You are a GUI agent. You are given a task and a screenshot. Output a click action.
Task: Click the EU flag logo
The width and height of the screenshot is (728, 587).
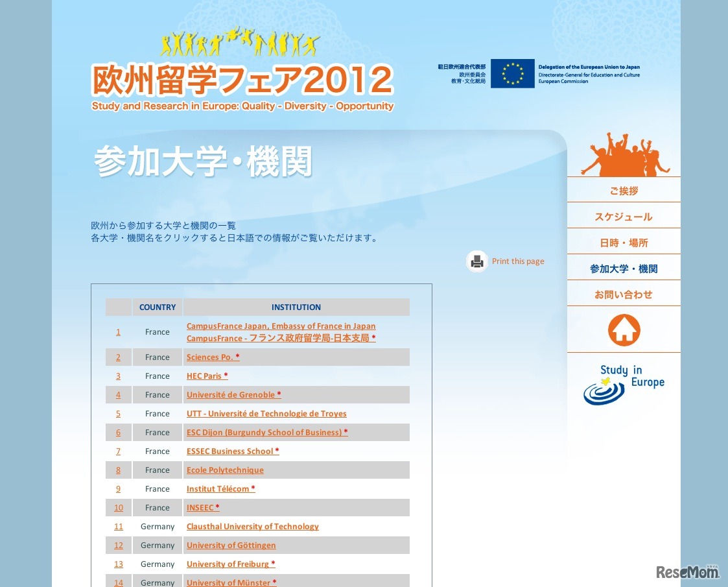pos(513,73)
